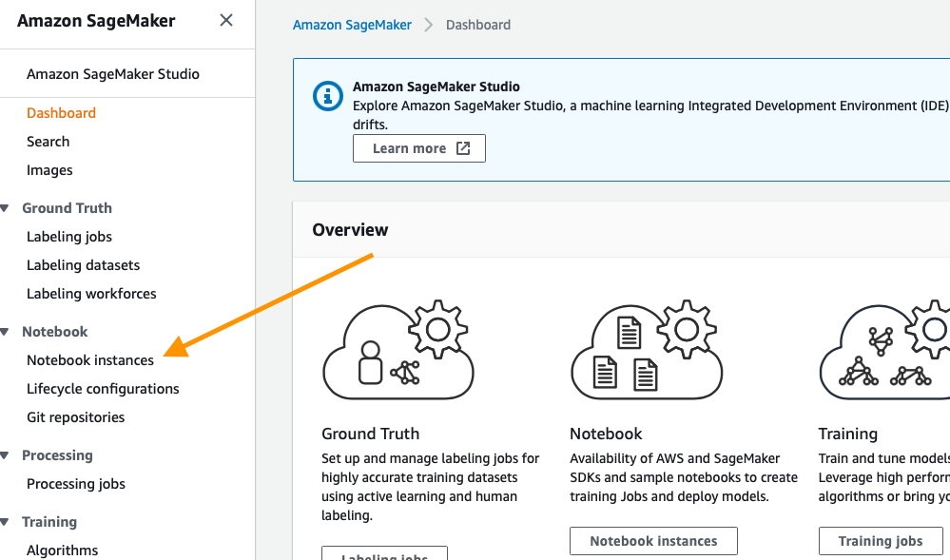950x560 pixels.
Task: Collapse the Training section triangle
Action: (5, 522)
